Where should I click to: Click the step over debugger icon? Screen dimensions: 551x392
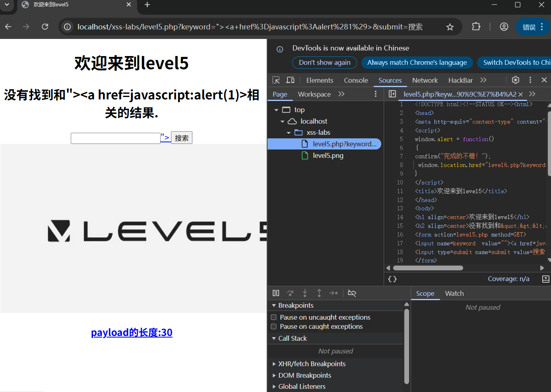point(290,293)
